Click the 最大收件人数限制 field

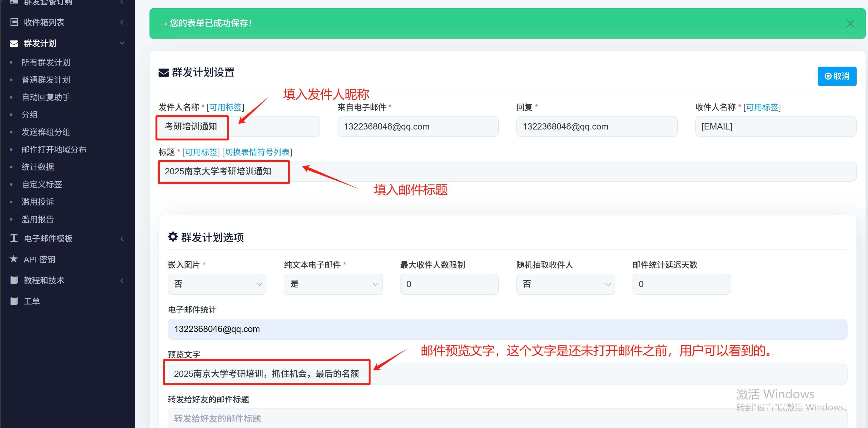point(449,284)
